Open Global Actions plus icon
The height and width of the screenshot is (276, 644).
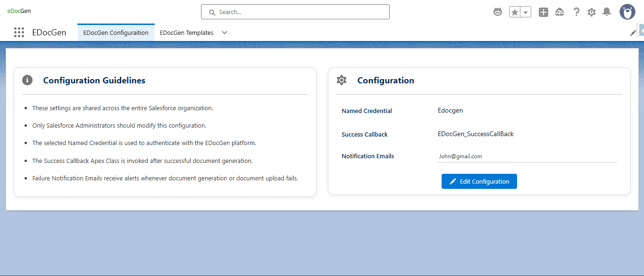[544, 12]
